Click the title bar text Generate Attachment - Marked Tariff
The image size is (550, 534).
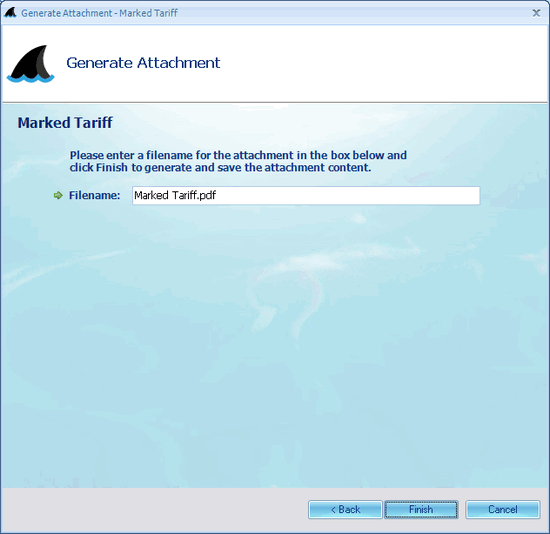coord(99,13)
